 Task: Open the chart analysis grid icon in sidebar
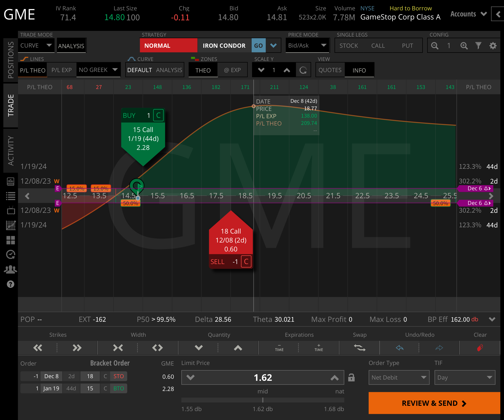coord(11,225)
